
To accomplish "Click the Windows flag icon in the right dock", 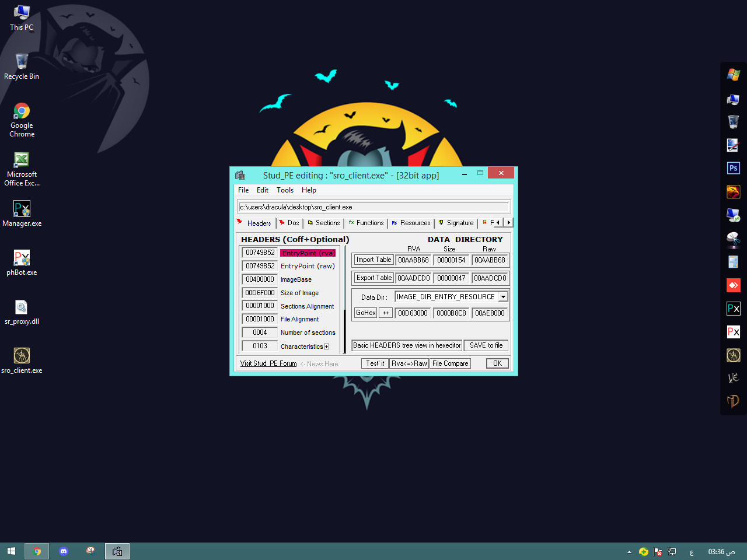I will click(734, 75).
